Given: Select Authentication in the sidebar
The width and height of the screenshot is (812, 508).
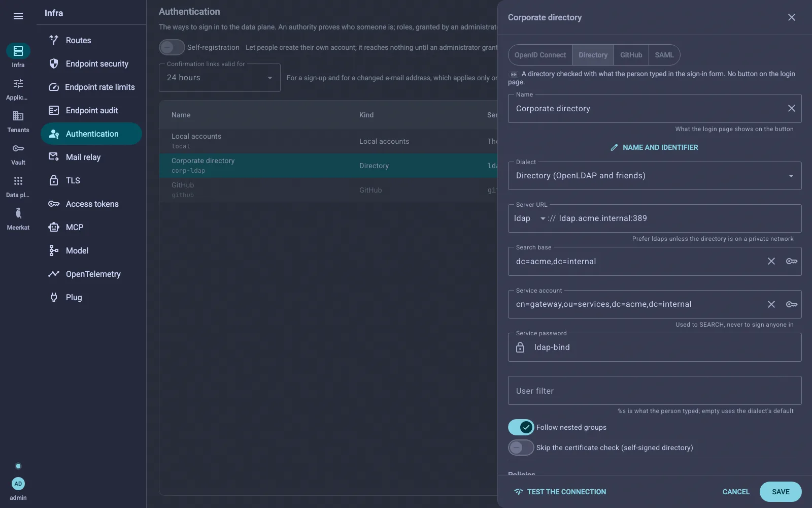Looking at the screenshot, I should click(91, 134).
